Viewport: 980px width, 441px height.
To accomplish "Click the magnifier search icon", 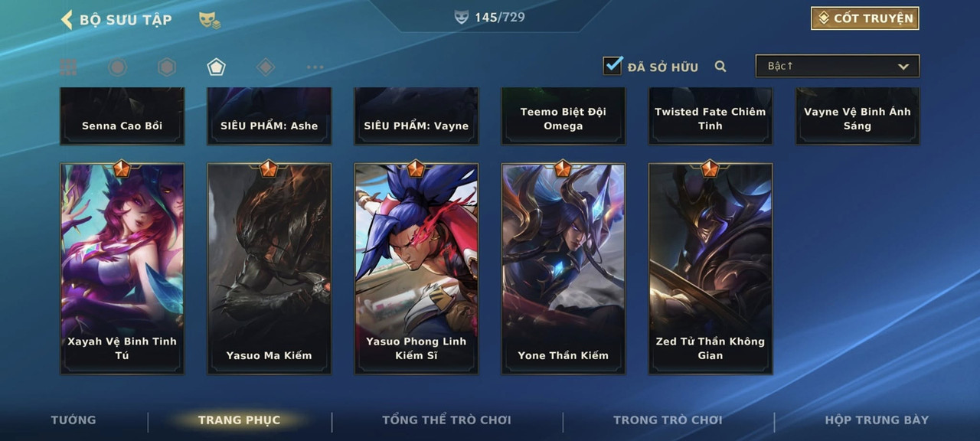I will click(720, 67).
